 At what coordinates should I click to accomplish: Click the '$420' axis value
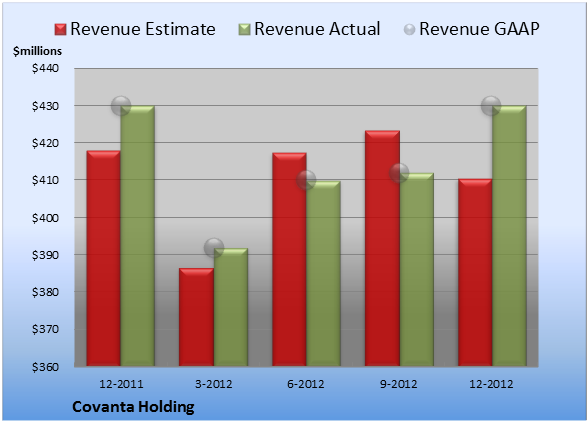tap(45, 143)
